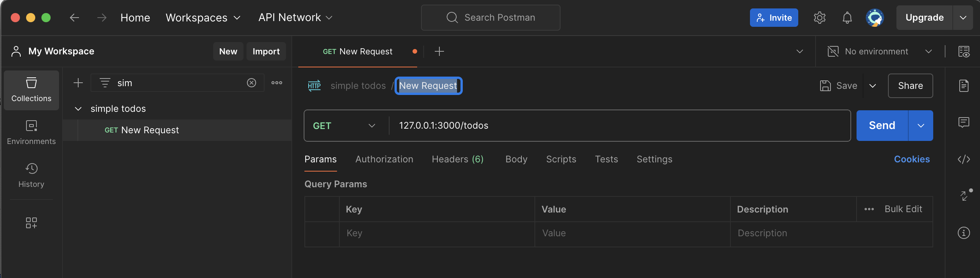Screen dimensions: 980x278
Task: Go forward with the right arrow
Action: click(102, 18)
